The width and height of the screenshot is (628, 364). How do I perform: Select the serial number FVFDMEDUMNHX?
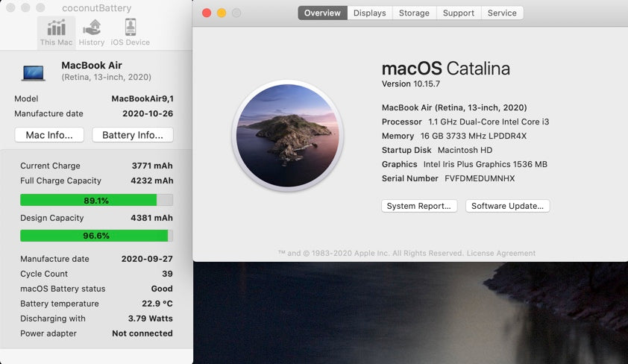click(x=480, y=178)
